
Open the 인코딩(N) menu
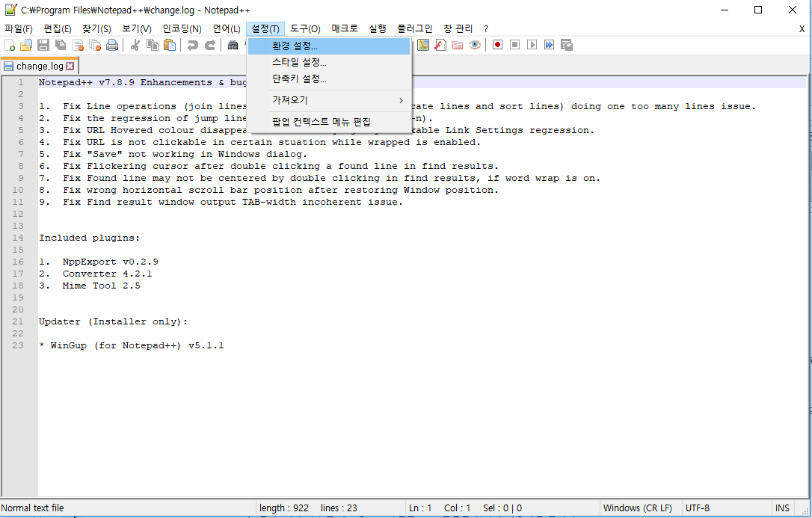click(182, 28)
